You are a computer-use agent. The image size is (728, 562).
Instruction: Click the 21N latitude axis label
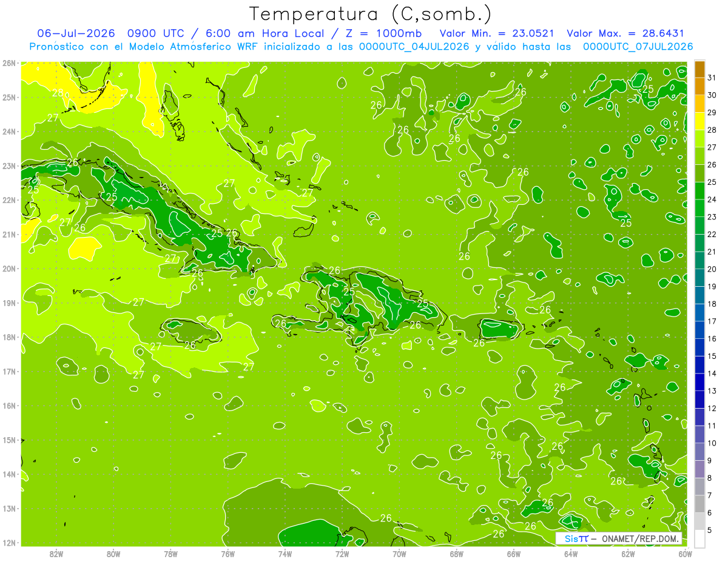point(8,234)
